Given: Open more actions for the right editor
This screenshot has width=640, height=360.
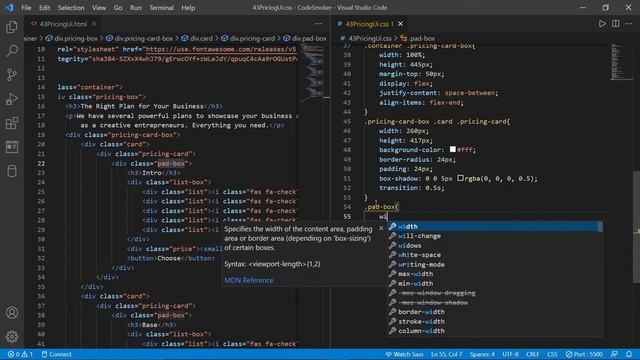Looking at the screenshot, I should (629, 24).
